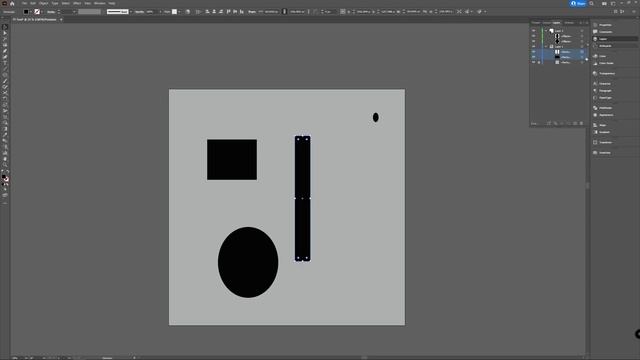Click the Fill color swatch in control bar
This screenshot has width=640, height=360.
coord(26,12)
